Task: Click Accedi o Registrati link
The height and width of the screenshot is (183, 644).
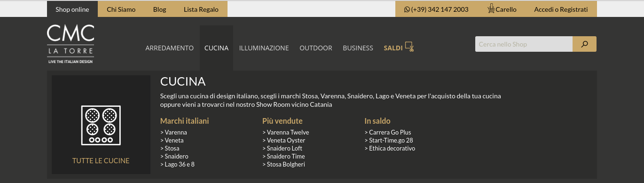Action: tap(561, 9)
